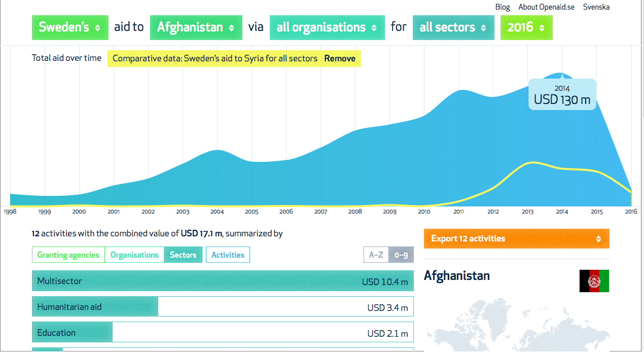Sort the list alphabetically with A–Z
The image size is (644, 353).
(376, 255)
